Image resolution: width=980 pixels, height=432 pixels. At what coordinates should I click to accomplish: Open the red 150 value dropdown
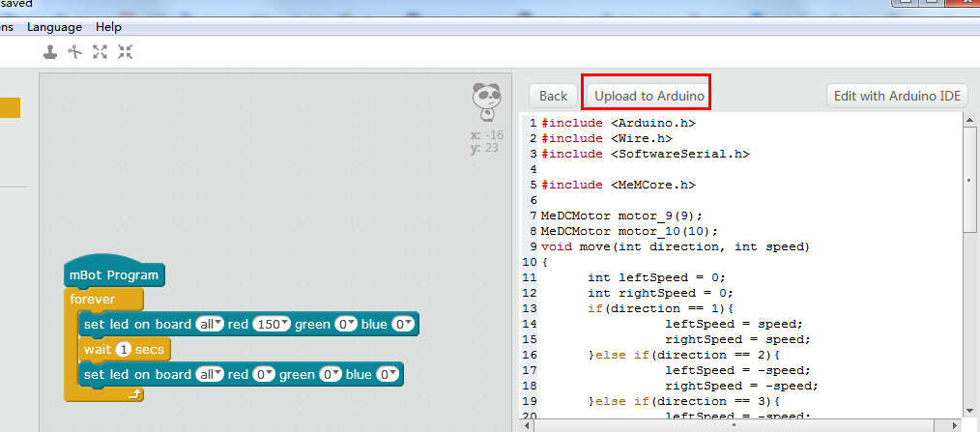coord(272,324)
